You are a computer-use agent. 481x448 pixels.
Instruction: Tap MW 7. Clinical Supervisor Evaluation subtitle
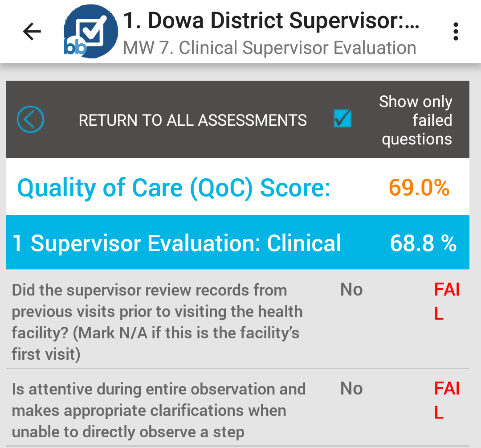point(269,48)
